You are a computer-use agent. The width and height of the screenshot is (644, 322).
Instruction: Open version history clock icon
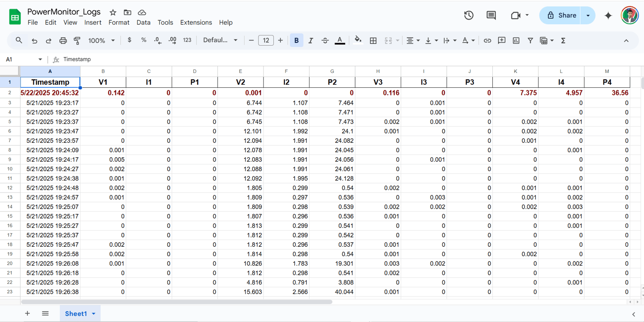(x=469, y=15)
